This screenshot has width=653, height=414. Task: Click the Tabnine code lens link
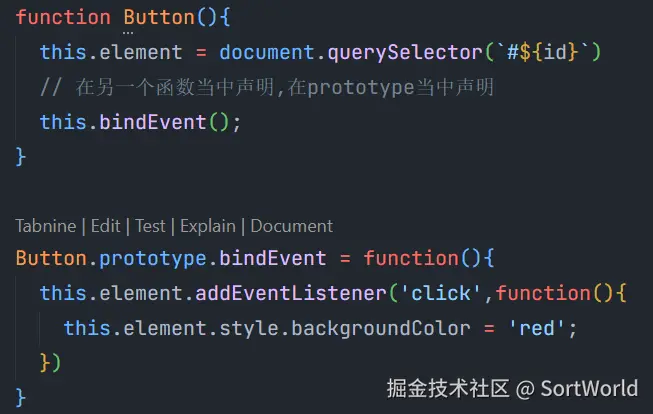tap(45, 226)
